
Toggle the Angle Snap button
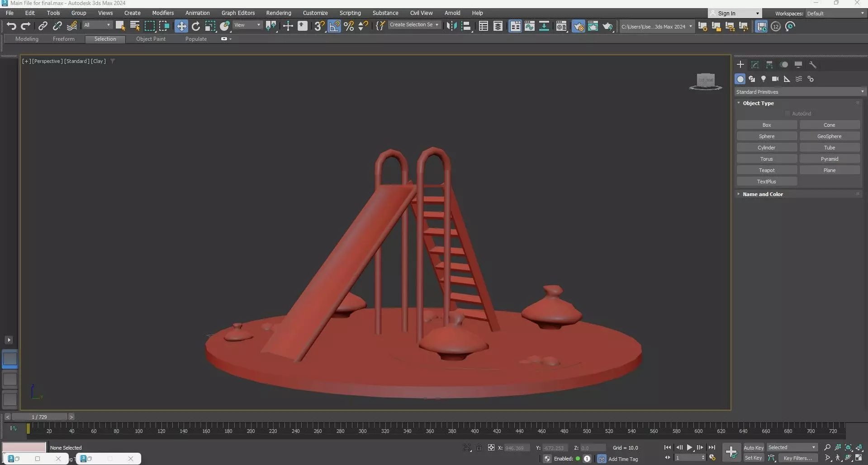pos(334,26)
